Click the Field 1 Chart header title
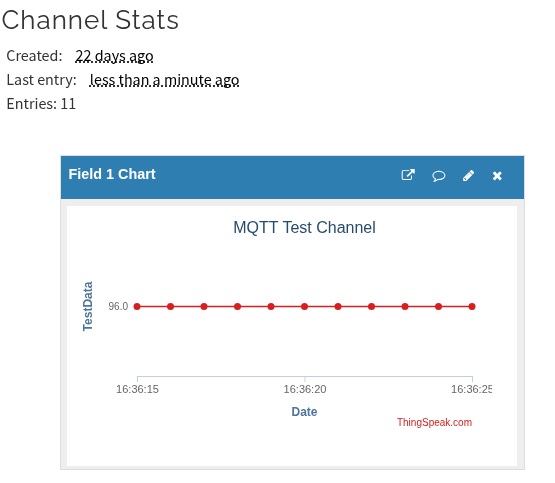 click(112, 174)
